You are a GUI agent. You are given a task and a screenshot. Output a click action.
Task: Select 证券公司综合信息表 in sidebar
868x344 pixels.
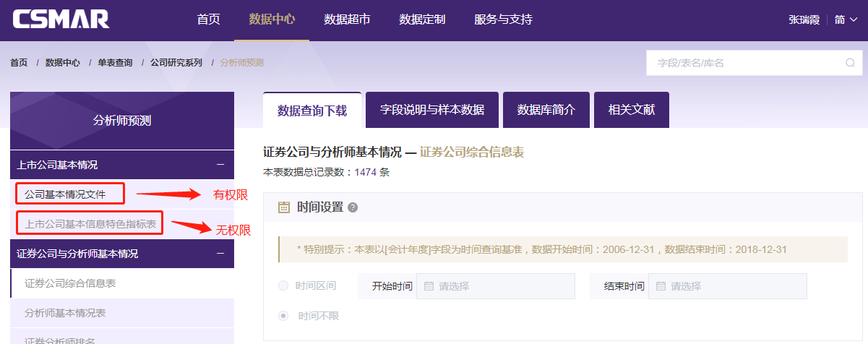pos(70,283)
